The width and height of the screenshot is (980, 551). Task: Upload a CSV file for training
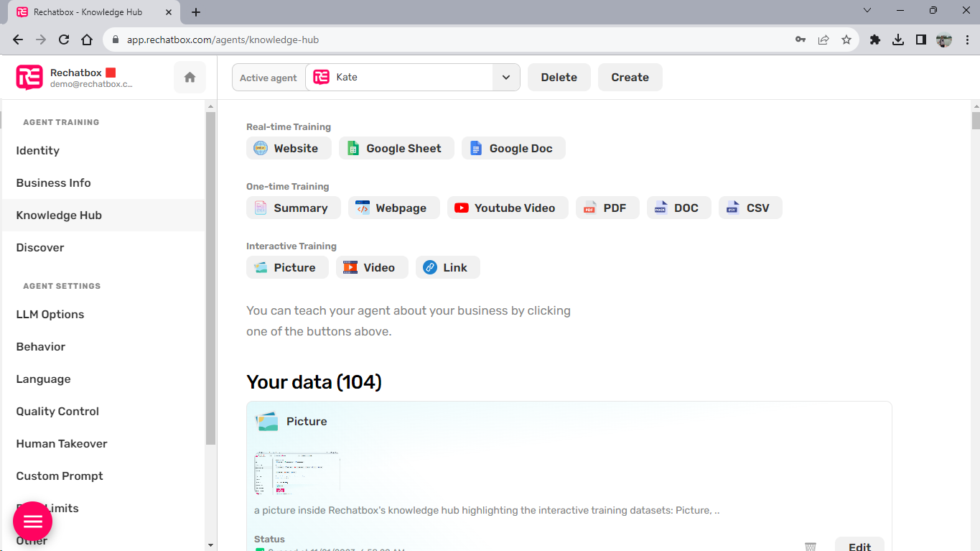click(750, 208)
